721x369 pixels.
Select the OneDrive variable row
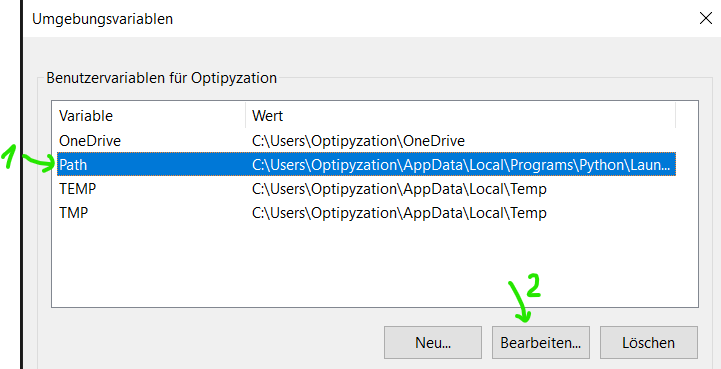[366, 140]
